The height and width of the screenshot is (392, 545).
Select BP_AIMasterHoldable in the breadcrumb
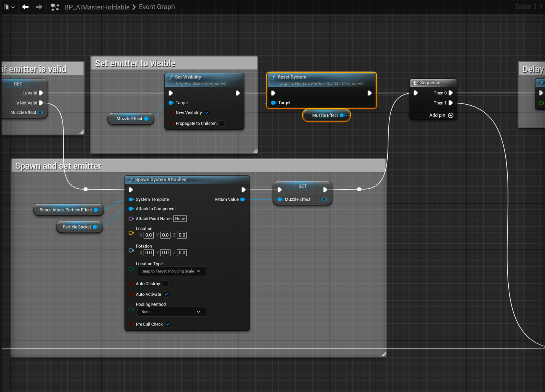(97, 7)
